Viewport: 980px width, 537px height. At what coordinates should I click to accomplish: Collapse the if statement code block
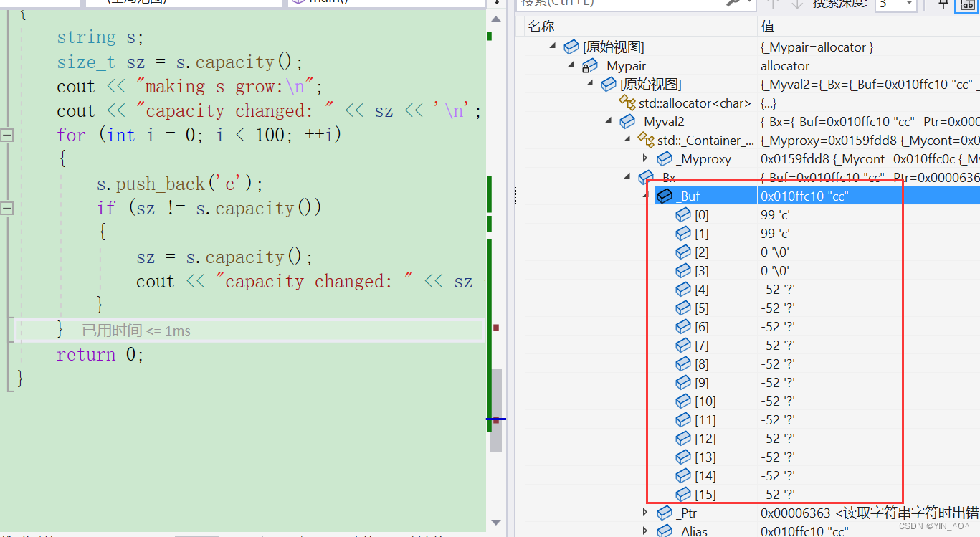[x=7, y=208]
